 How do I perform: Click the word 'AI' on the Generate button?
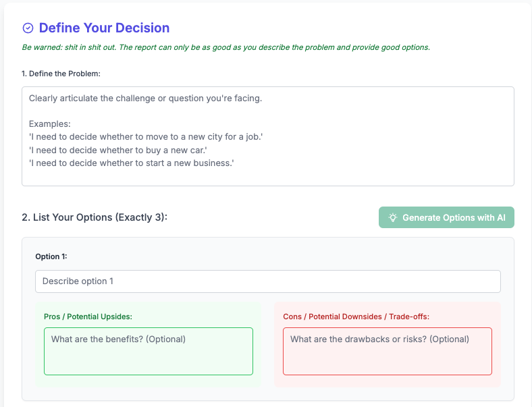pos(502,217)
